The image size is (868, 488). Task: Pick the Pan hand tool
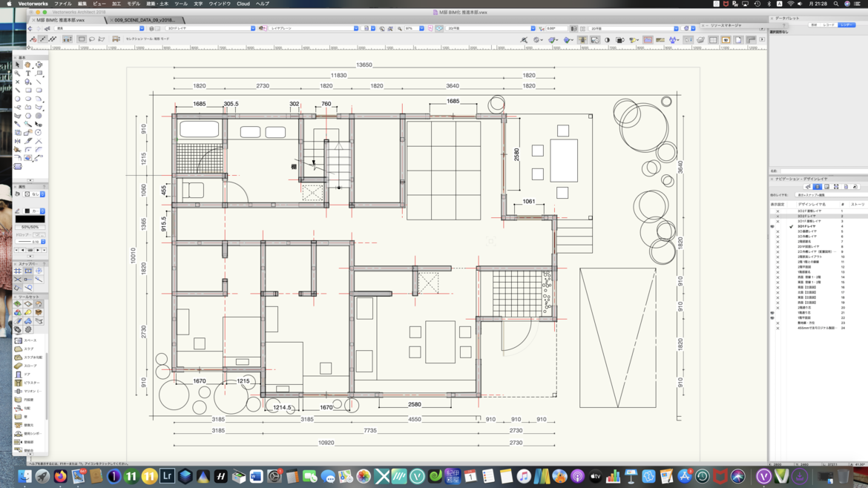pyautogui.click(x=28, y=65)
